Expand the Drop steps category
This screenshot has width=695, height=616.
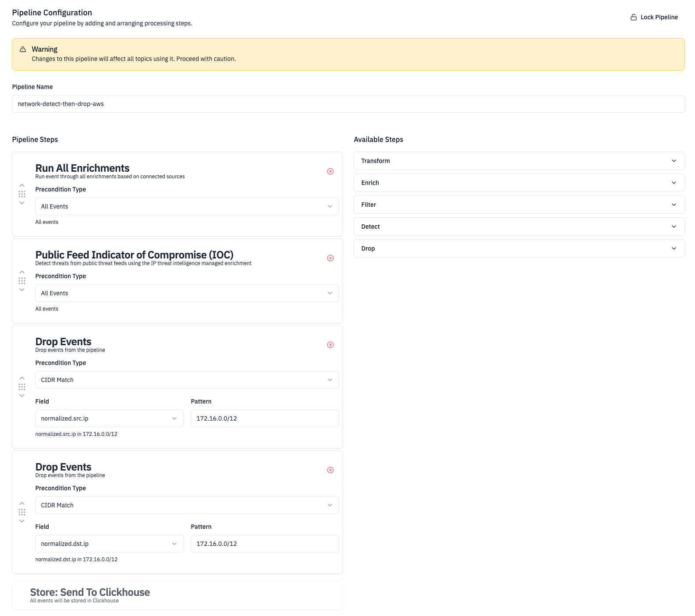click(519, 248)
